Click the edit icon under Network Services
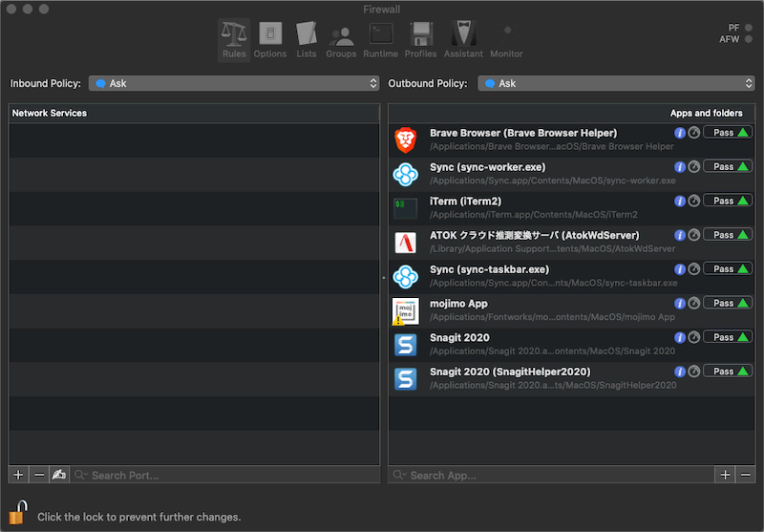Viewport: 764px width, 532px height. (x=59, y=475)
